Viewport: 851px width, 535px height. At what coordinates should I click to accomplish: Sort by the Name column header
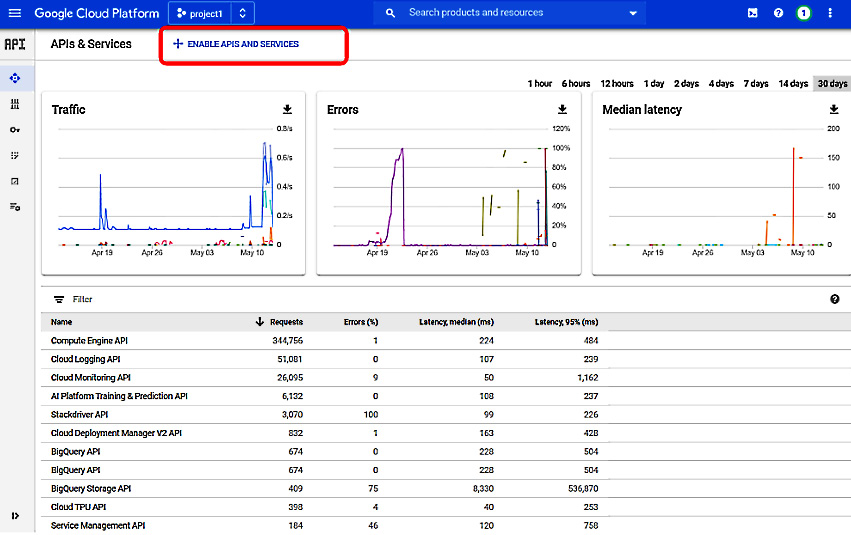coord(61,322)
